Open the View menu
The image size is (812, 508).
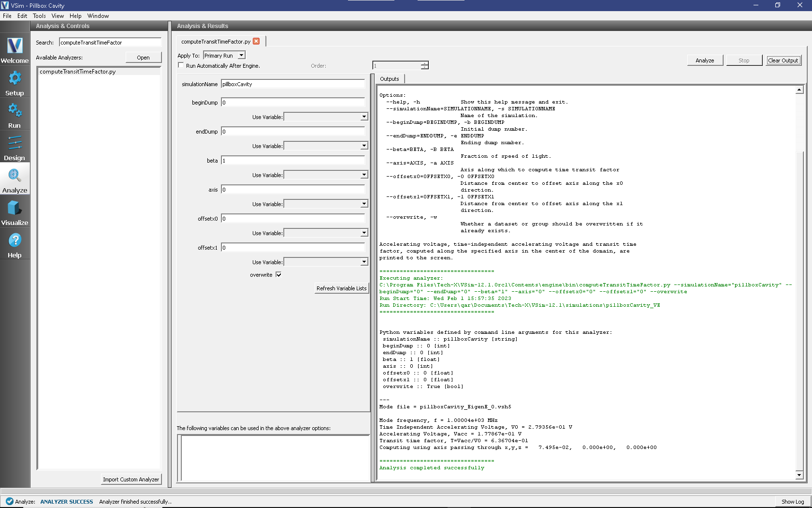coord(58,16)
